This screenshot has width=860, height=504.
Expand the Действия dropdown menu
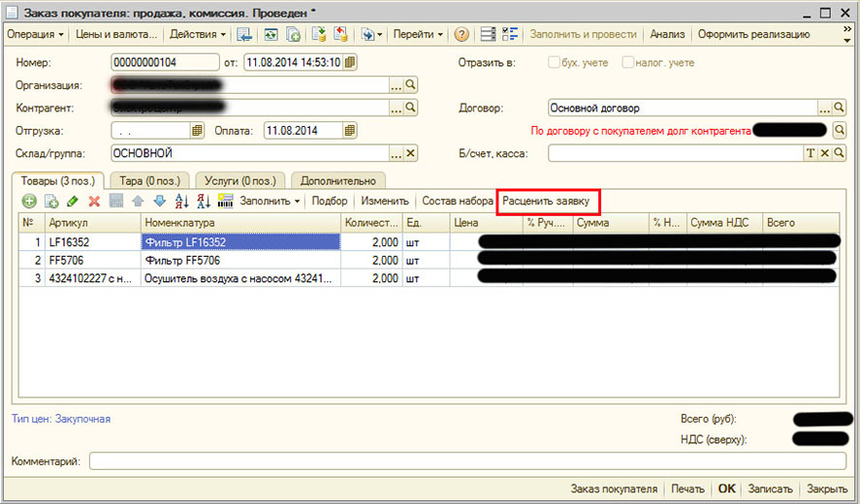(x=198, y=35)
